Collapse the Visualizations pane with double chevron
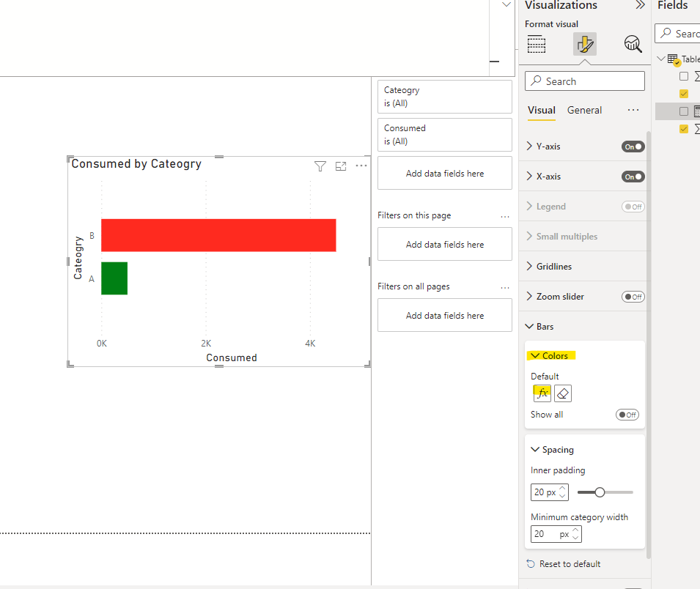 640,5
